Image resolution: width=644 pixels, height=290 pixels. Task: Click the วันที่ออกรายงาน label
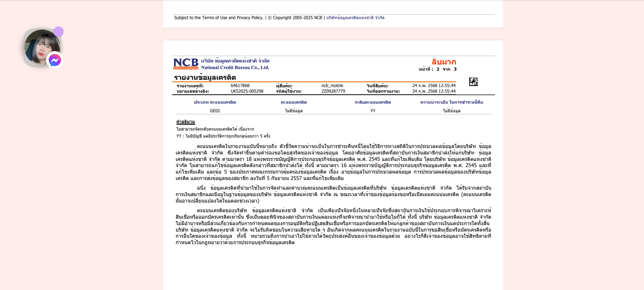(x=383, y=91)
